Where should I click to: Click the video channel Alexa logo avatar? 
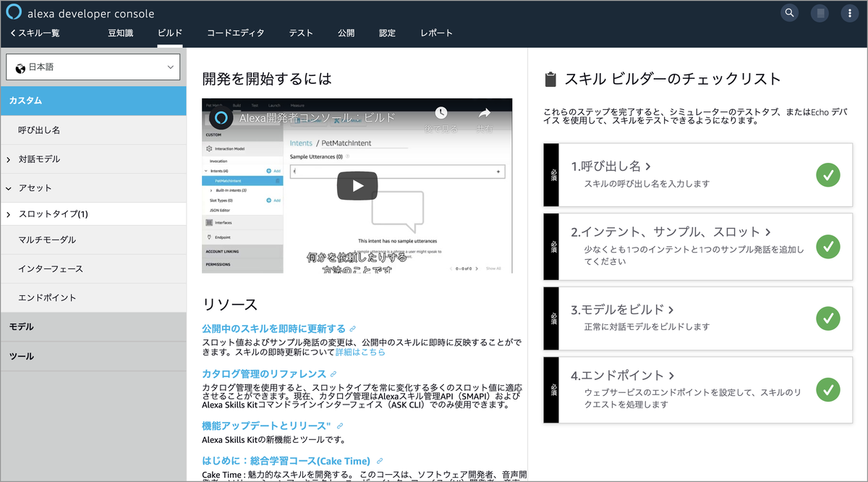tap(221, 117)
